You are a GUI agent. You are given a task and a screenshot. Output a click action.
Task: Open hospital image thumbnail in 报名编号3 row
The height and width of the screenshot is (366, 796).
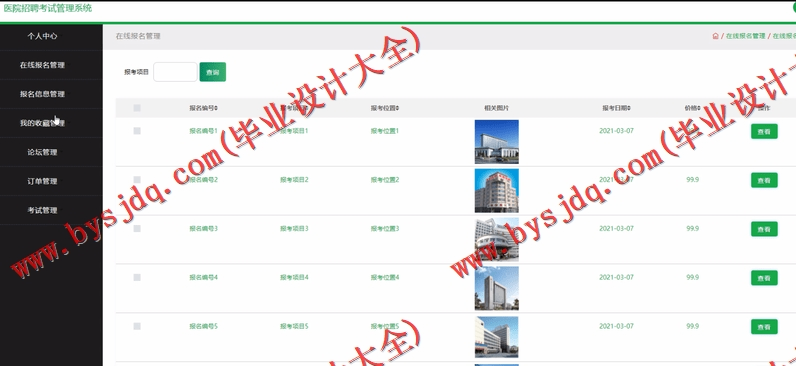tap(496, 239)
